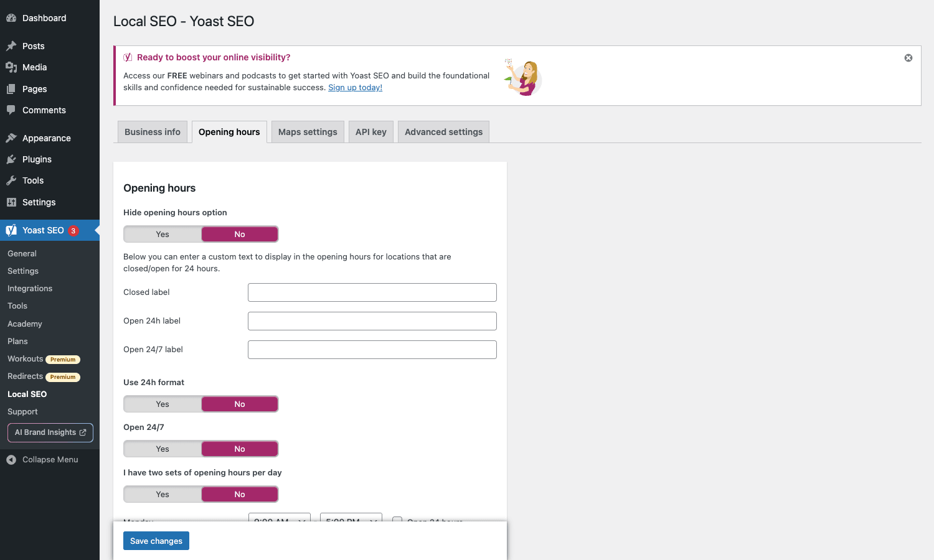
Task: Click the Yoast SEO logo icon
Action: tap(11, 230)
